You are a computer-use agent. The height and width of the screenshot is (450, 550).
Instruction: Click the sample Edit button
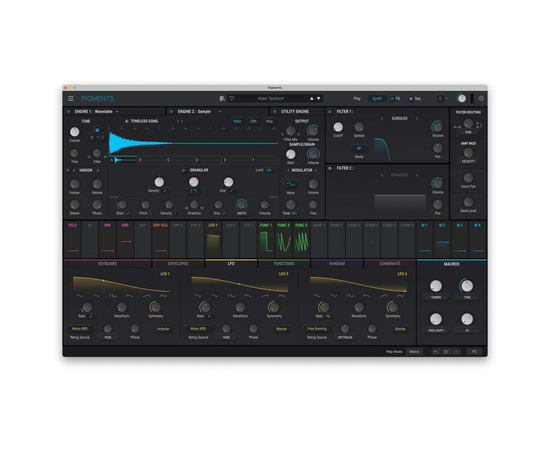tap(253, 121)
